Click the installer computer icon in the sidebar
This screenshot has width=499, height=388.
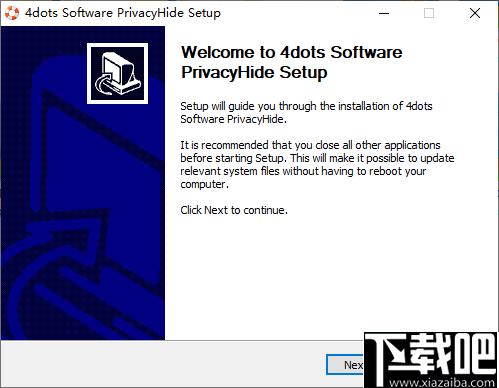[118, 73]
